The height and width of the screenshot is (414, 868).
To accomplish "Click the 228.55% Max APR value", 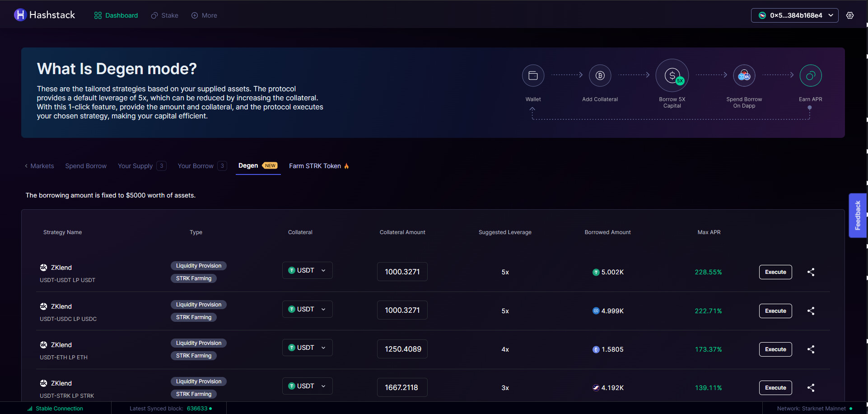I will point(708,272).
